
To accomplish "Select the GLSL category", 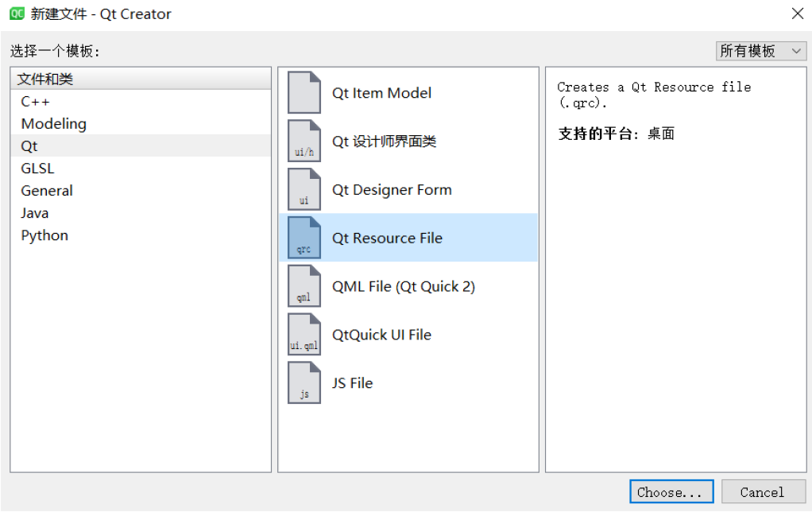I will (x=141, y=169).
